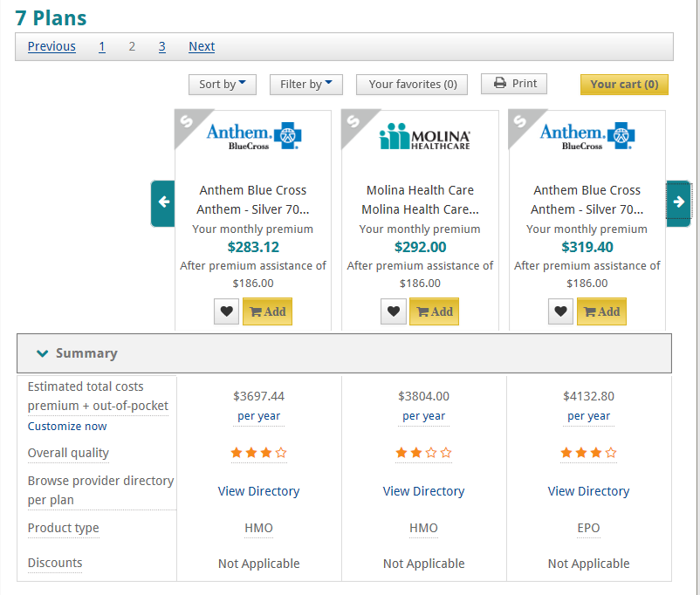
Task: Click per year under $4132.80
Action: pos(588,416)
